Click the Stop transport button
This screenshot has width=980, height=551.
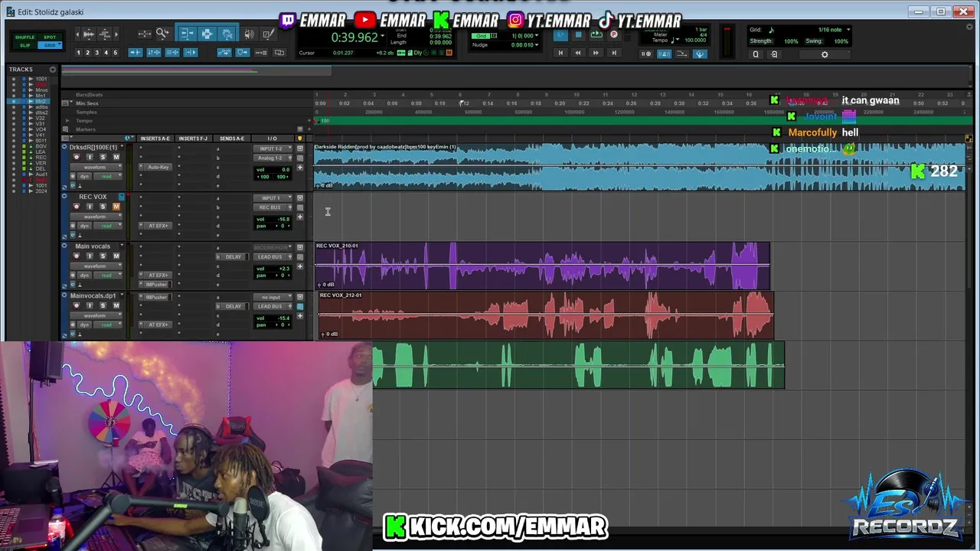click(579, 35)
